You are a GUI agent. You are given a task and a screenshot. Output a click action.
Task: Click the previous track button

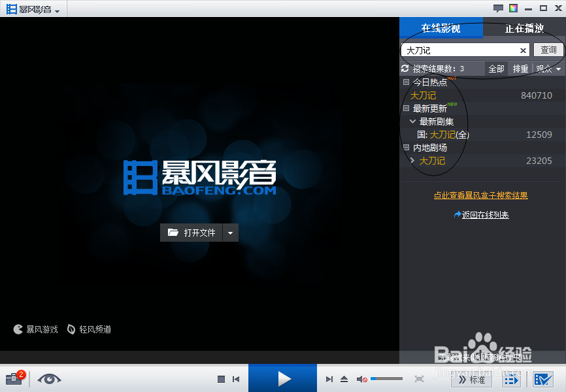[236, 379]
